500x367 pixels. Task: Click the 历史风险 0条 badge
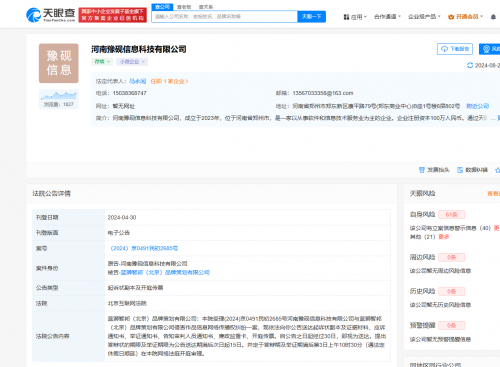451,291
